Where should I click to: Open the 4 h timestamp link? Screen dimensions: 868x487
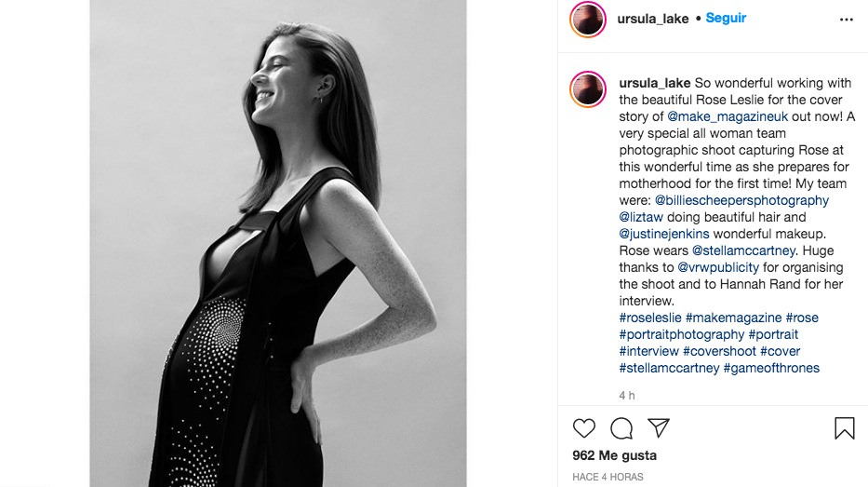tap(627, 396)
